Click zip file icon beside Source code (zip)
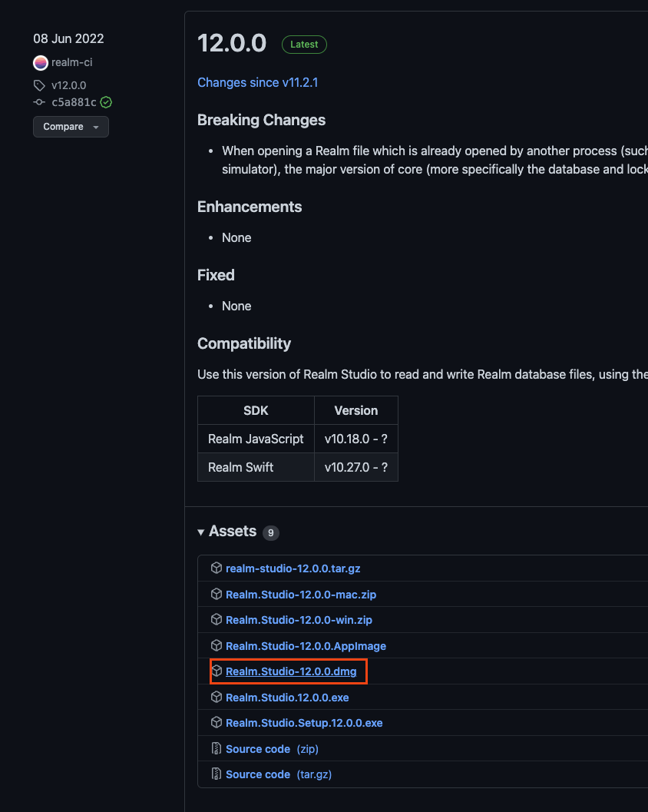Screen dimensions: 648x812 click(217, 748)
